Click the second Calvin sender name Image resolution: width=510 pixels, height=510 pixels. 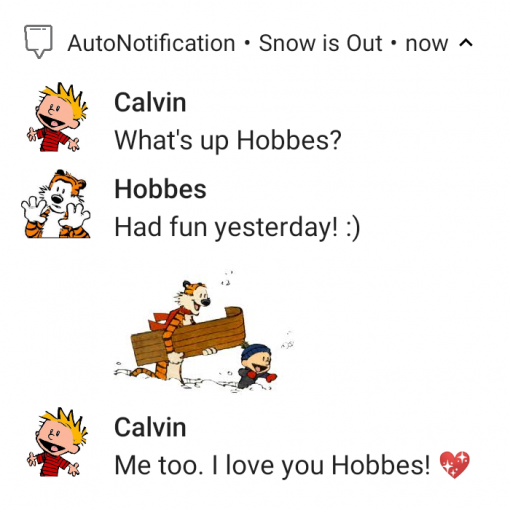point(150,427)
